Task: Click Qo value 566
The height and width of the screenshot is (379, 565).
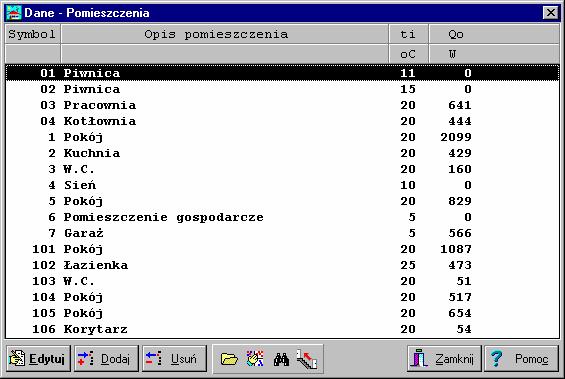Action: tap(460, 233)
